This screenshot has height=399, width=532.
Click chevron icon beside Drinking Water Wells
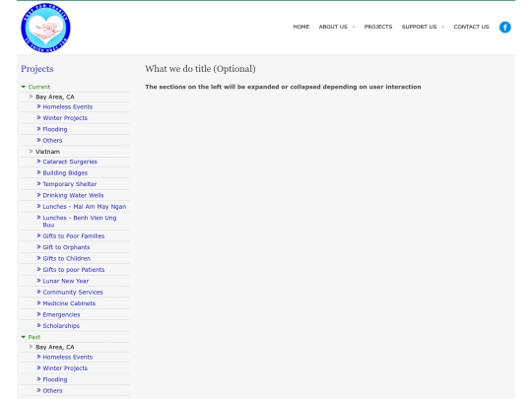tap(38, 195)
